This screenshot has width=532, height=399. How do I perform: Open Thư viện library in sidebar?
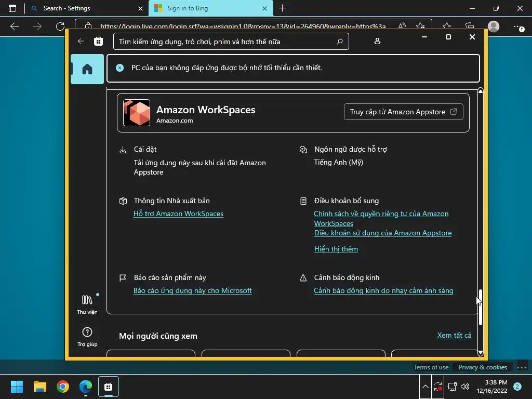(87, 304)
